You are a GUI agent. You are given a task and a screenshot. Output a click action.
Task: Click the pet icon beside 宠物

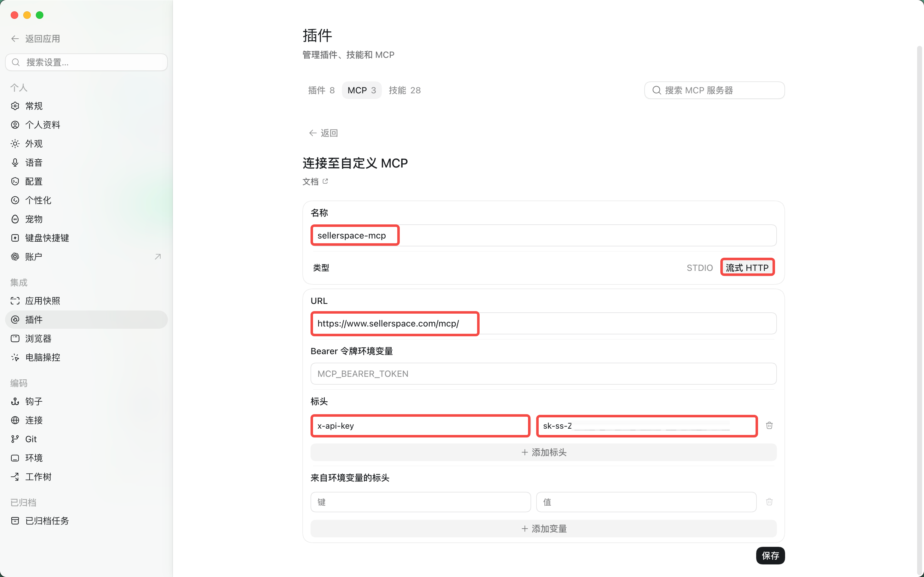[15, 219]
